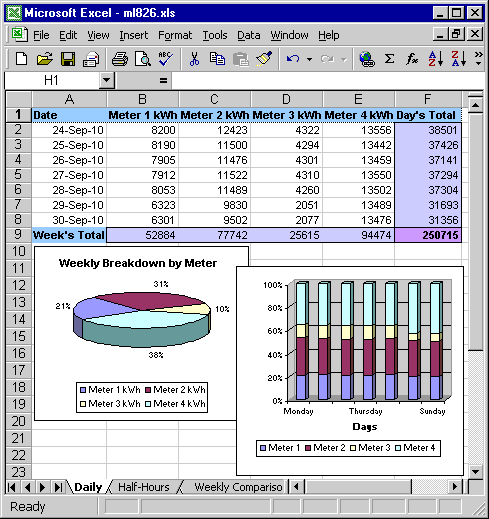
Task: Select column A header
Action: [x=69, y=99]
